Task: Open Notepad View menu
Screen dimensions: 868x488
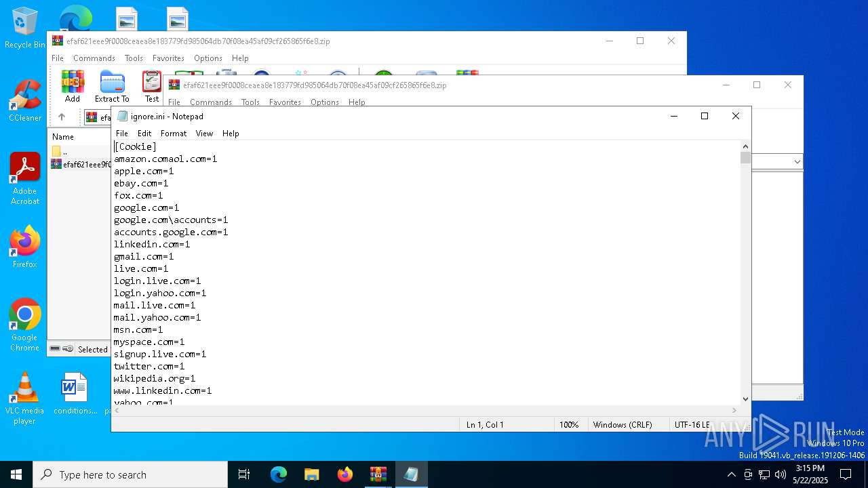Action: tap(204, 134)
